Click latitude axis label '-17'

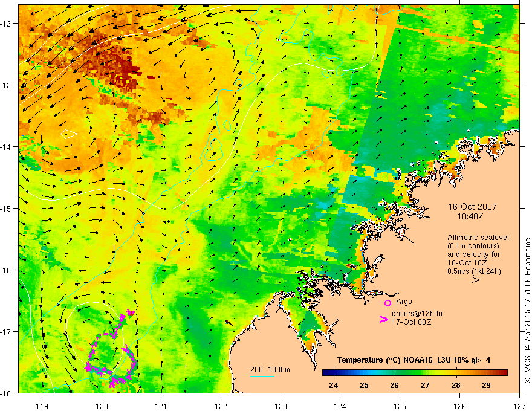tap(6, 332)
